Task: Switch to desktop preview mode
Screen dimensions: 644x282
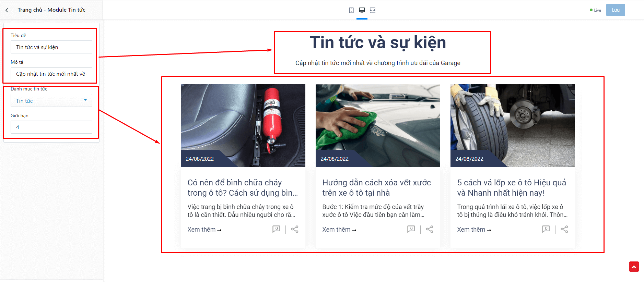Action: click(x=362, y=10)
